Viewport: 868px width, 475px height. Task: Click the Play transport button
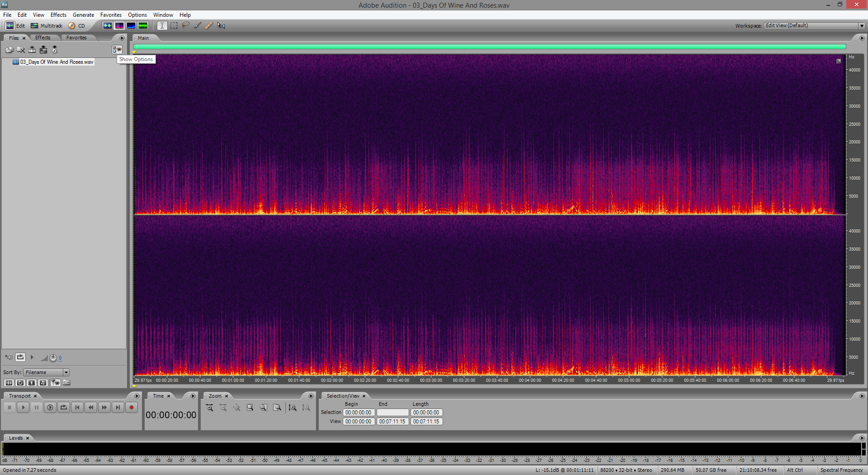click(23, 408)
